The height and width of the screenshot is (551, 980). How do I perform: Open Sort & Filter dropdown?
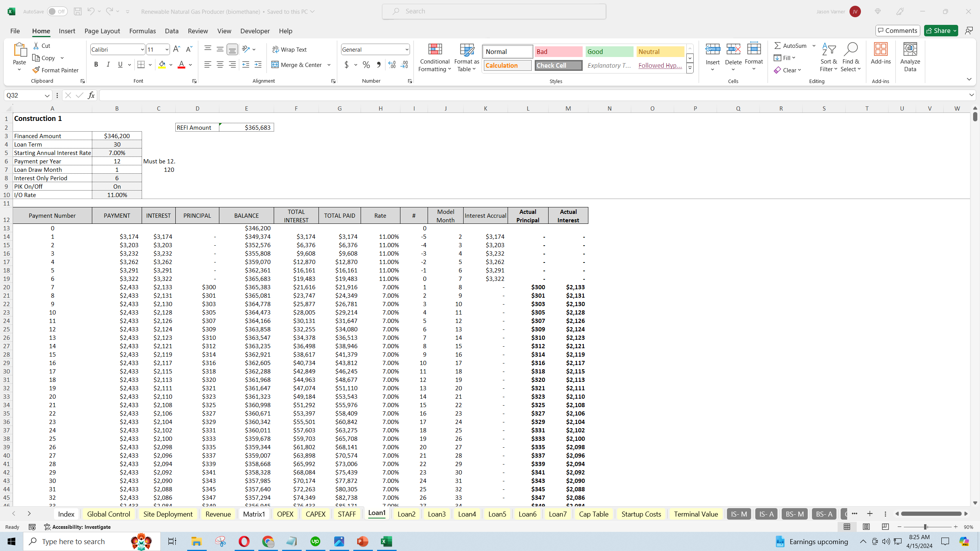[x=828, y=57]
